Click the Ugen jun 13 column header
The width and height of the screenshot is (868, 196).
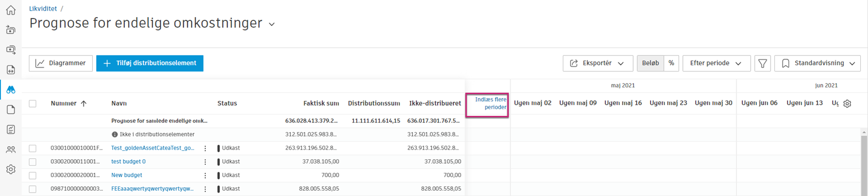pos(805,103)
